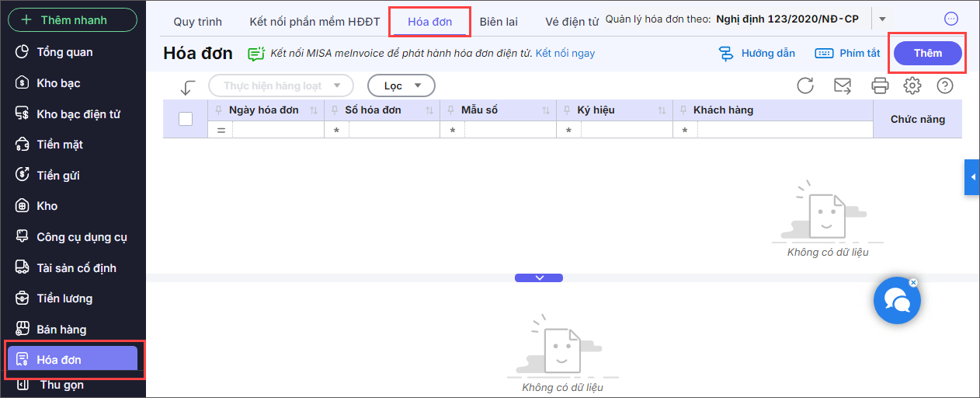980x398 pixels.
Task: Click Ký hiệu filter input field
Action: click(x=626, y=130)
